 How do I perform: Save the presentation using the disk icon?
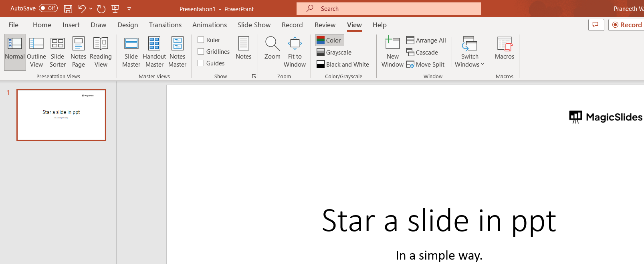click(x=68, y=8)
